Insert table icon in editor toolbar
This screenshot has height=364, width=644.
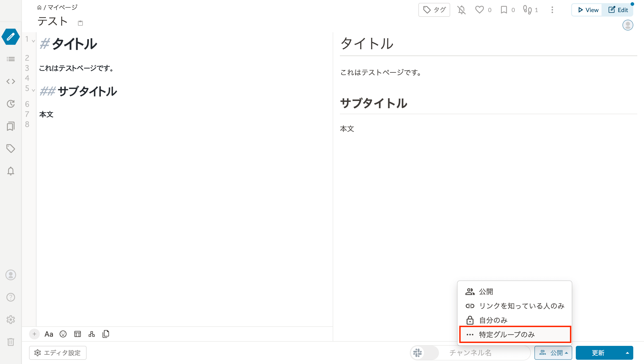[78, 334]
